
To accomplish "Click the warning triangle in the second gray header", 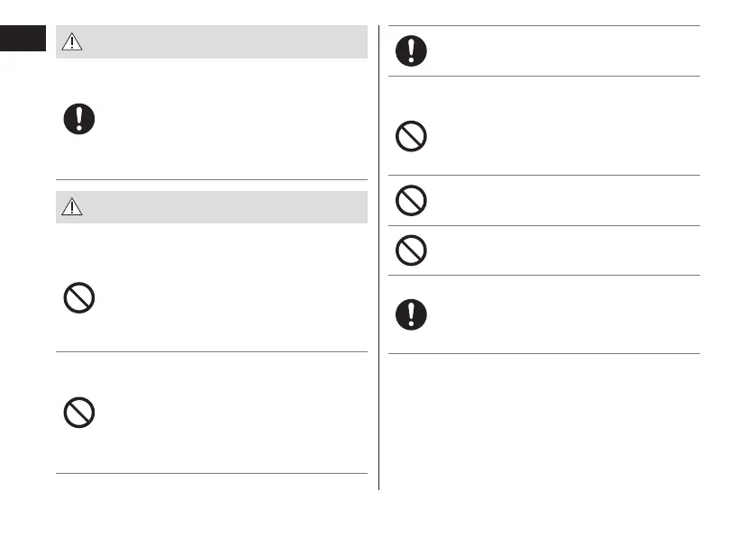I will click(73, 208).
